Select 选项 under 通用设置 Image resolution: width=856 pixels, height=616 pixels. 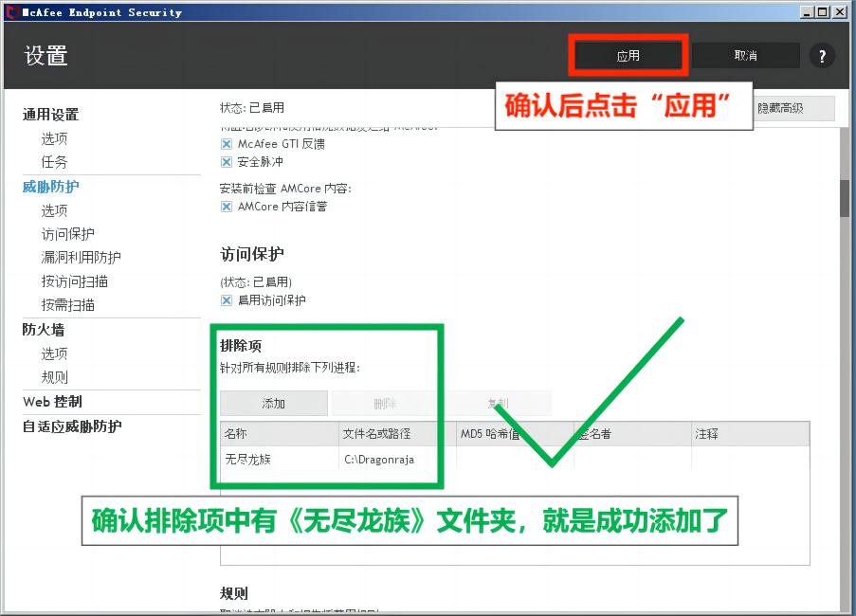coord(55,138)
